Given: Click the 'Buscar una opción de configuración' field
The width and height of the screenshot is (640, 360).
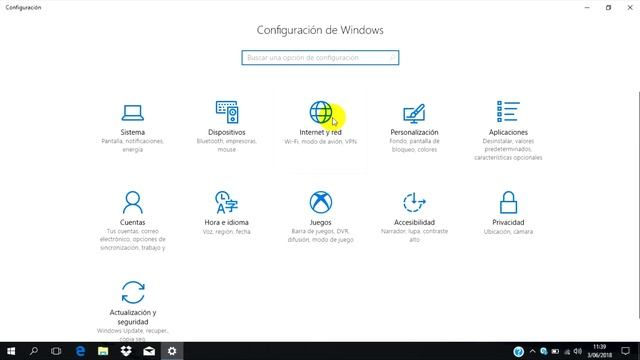Looking at the screenshot, I should (320, 58).
